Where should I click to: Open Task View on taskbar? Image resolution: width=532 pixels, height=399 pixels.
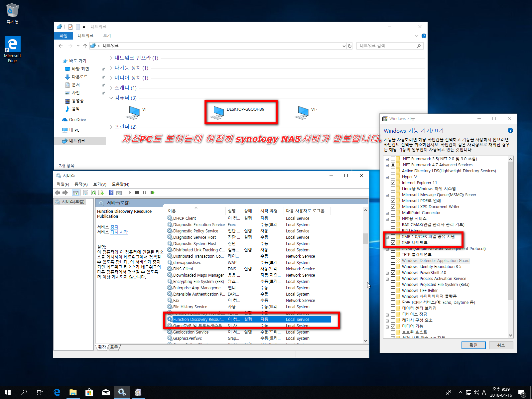[x=40, y=392]
